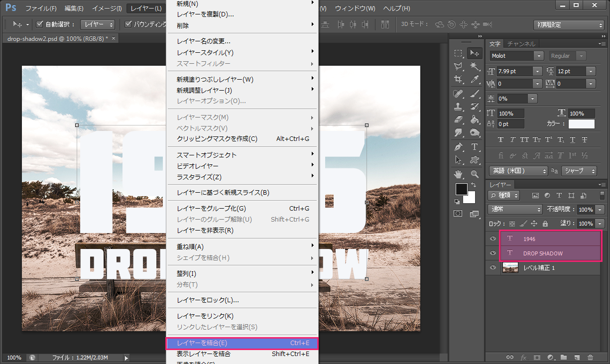Select the Eyedropper tool

(x=475, y=79)
